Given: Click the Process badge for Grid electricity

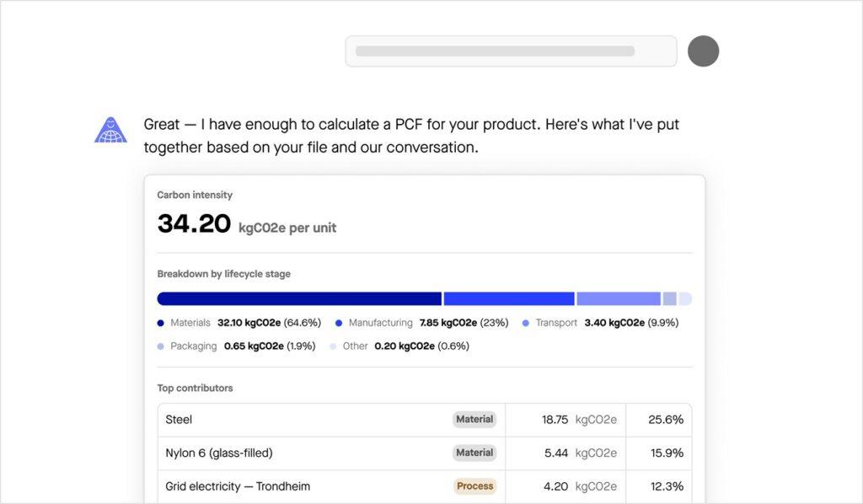Looking at the screenshot, I should click(475, 486).
